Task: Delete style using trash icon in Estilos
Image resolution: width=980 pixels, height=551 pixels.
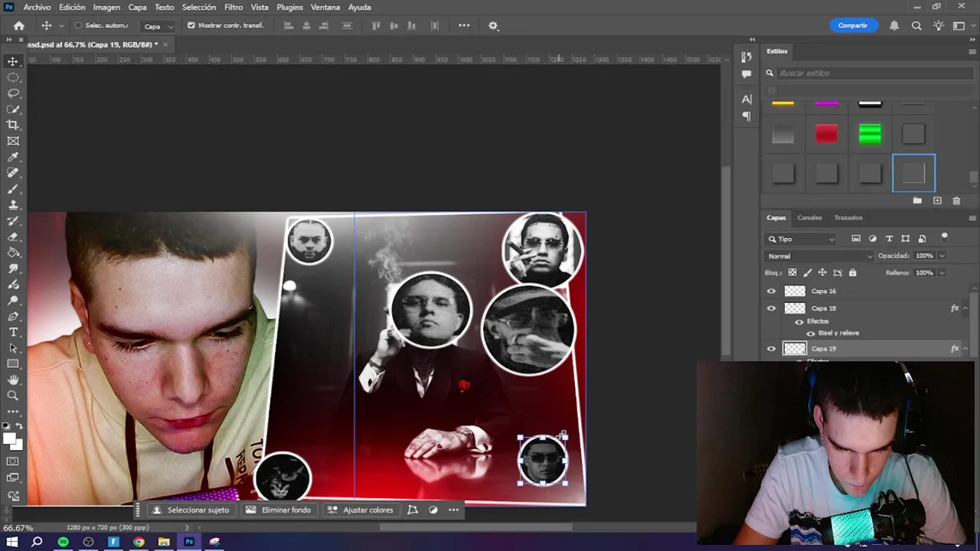Action: (x=956, y=201)
